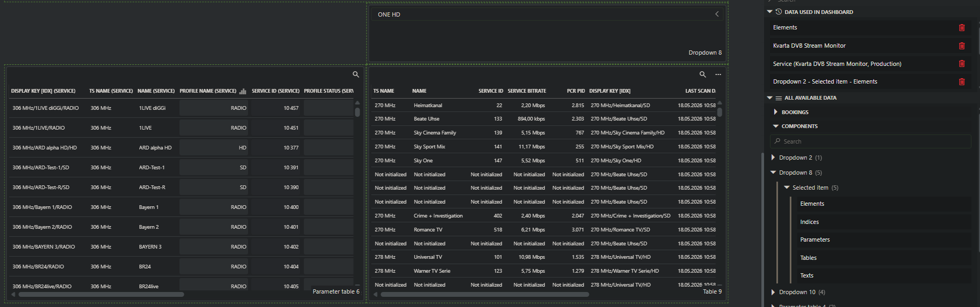Sort by Service Bitrate column header
980x307 pixels.
(527, 91)
